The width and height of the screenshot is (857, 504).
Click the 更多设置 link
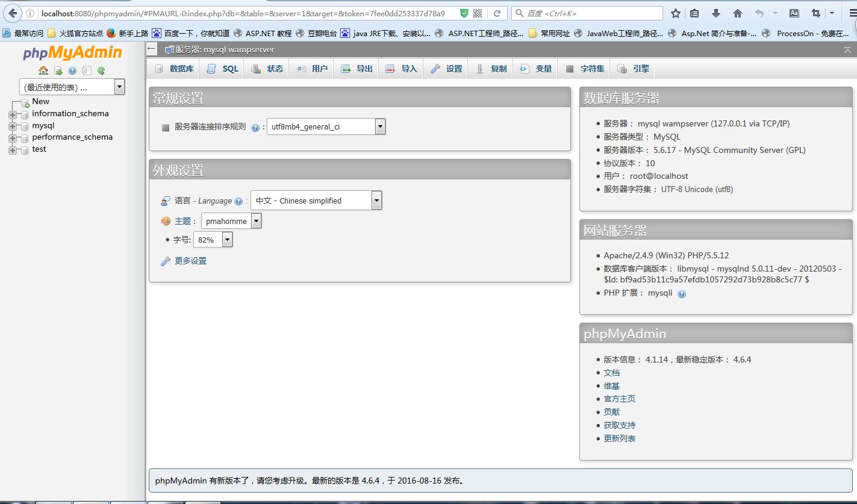[190, 261]
